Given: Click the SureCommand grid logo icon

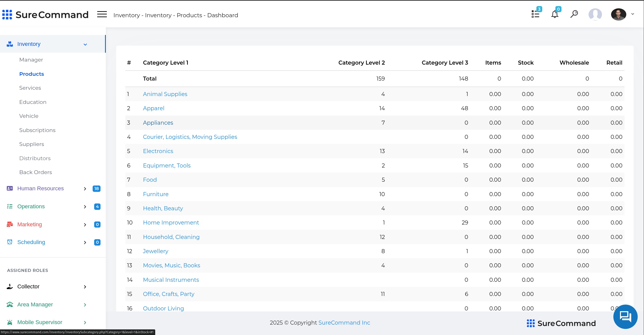Looking at the screenshot, I should [7, 14].
